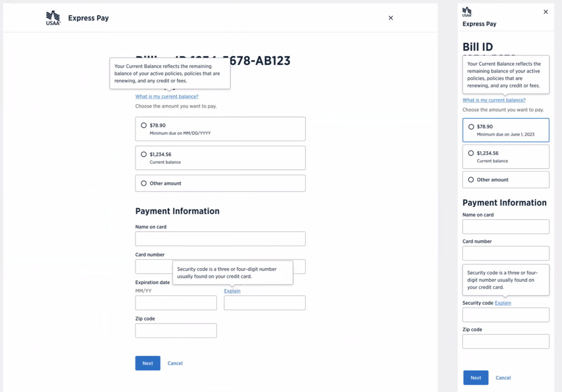Click the USAA logo in the narrow mobile panel
This screenshot has width=562, height=392.
click(467, 12)
